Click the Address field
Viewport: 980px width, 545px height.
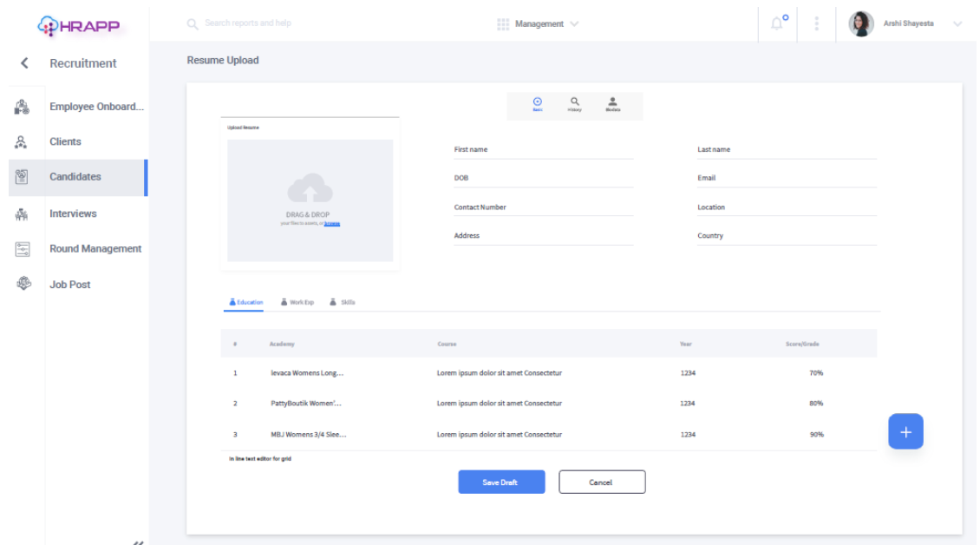pyautogui.click(x=543, y=237)
